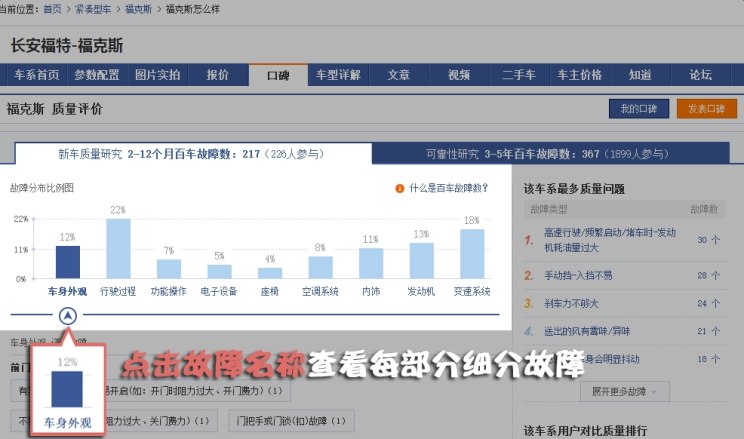
Task: Select the 座椅 fault category label
Action: (270, 291)
